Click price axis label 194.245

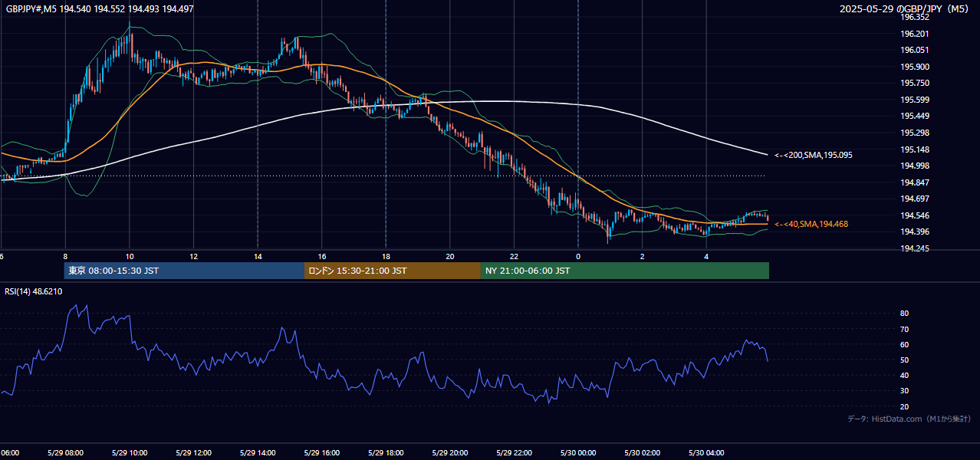tap(915, 248)
